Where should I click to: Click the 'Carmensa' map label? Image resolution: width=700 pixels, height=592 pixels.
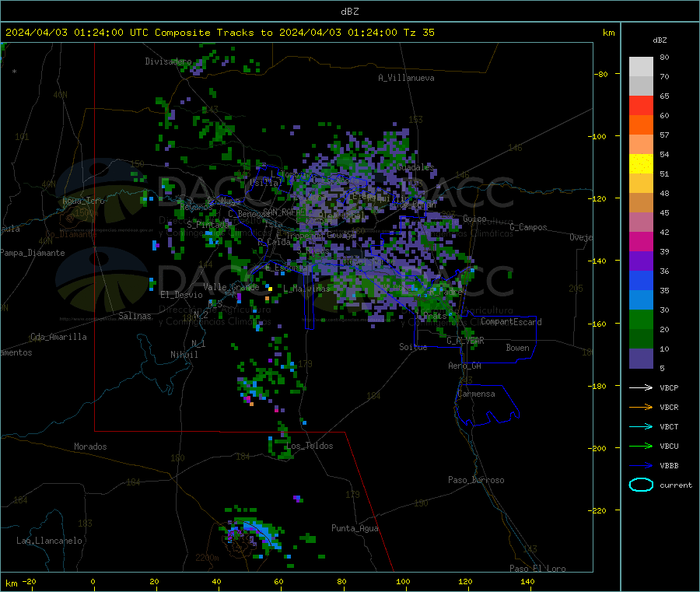(x=476, y=394)
